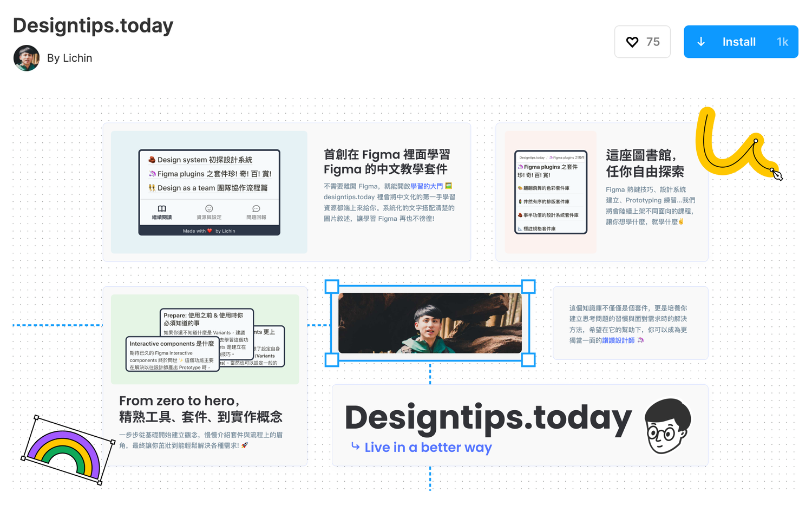Click the 1k install count
The image size is (812, 512).
pyautogui.click(x=782, y=42)
